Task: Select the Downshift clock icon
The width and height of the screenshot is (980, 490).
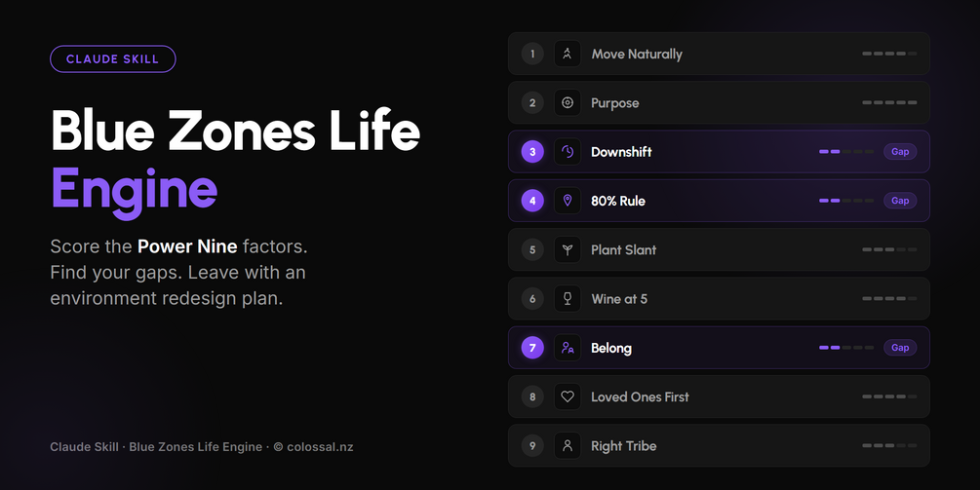Action: [x=567, y=152]
